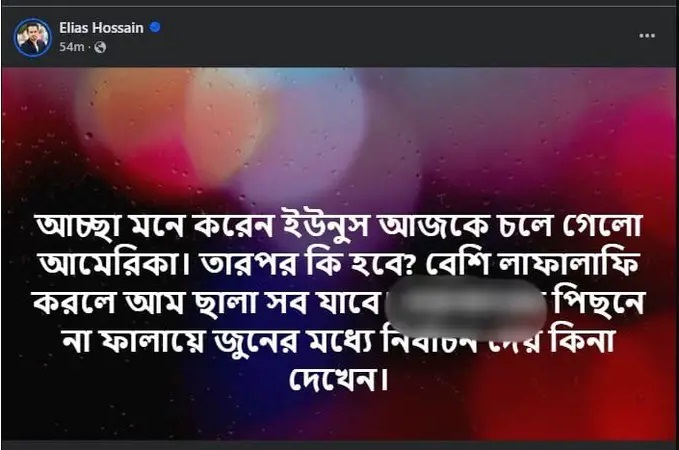The image size is (679, 450).
Task: Open the Elias Hossain profile name link
Action: coord(101,28)
